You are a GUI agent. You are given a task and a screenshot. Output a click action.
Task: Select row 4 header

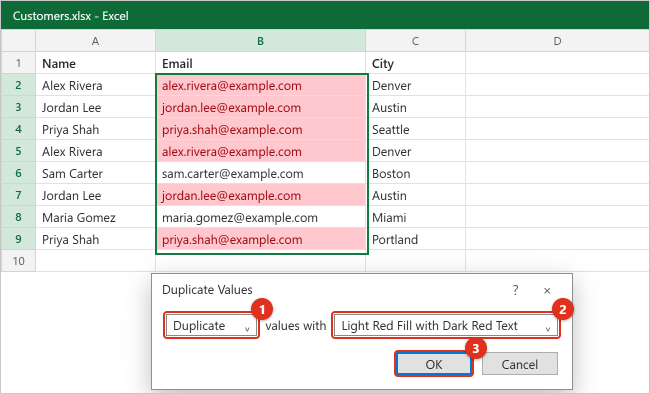pos(18,129)
